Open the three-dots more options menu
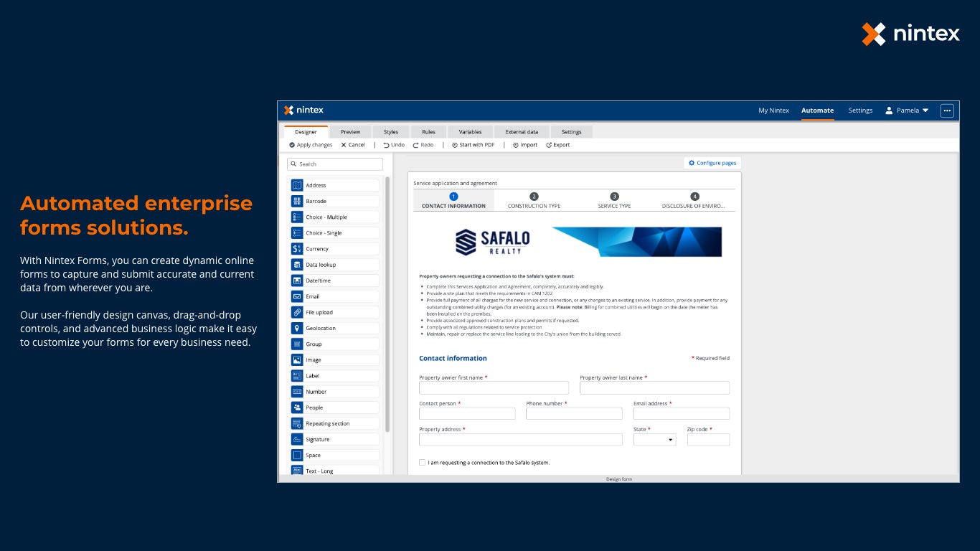Viewport: 980px width, 551px height. tap(947, 110)
